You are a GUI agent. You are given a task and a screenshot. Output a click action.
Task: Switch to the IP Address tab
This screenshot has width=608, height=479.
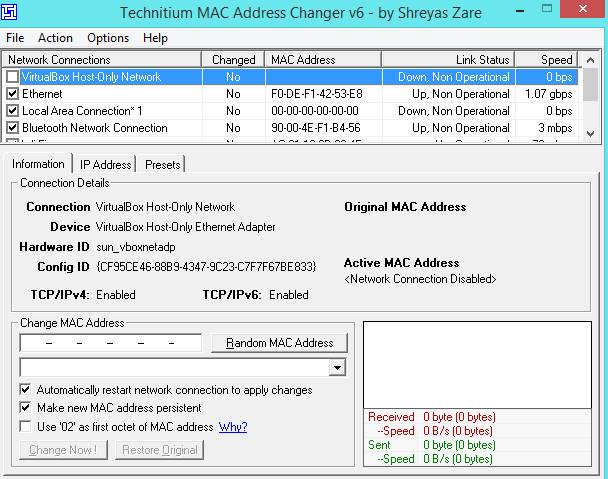click(105, 165)
